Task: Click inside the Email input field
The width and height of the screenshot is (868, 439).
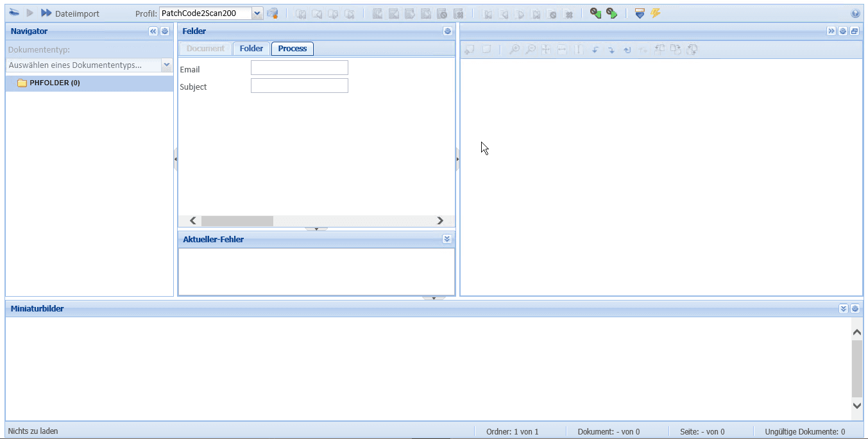Action: (299, 67)
